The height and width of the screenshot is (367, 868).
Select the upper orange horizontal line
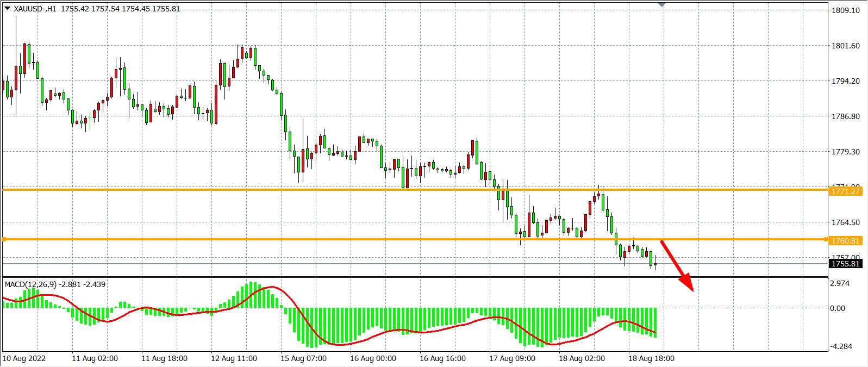pos(326,190)
